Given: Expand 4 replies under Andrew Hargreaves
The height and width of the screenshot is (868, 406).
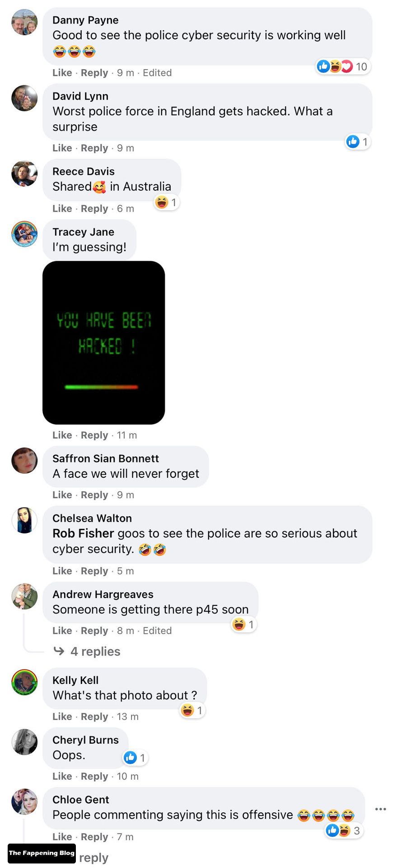Looking at the screenshot, I should (x=87, y=651).
